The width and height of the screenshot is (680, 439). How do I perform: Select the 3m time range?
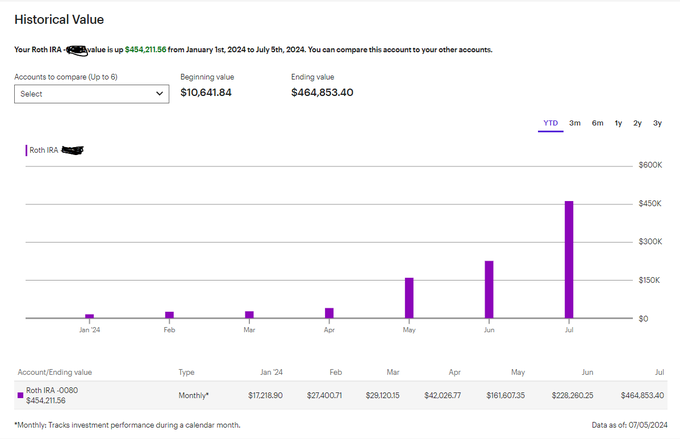click(575, 123)
